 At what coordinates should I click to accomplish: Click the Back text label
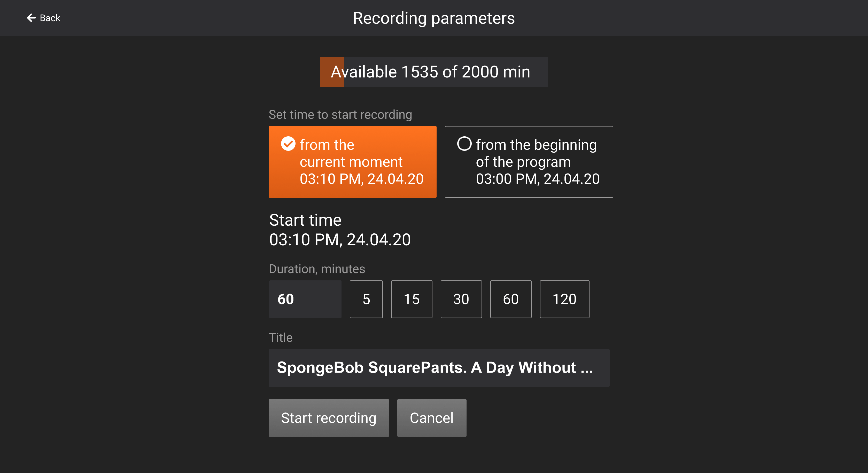coord(50,18)
